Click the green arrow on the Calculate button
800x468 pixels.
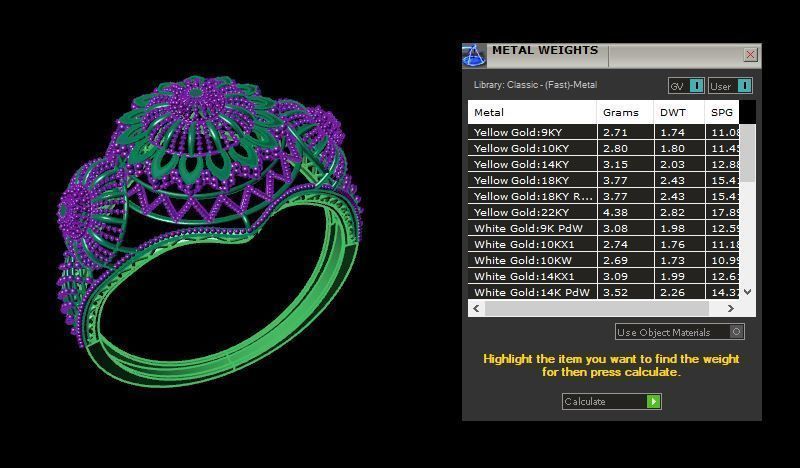coord(653,402)
